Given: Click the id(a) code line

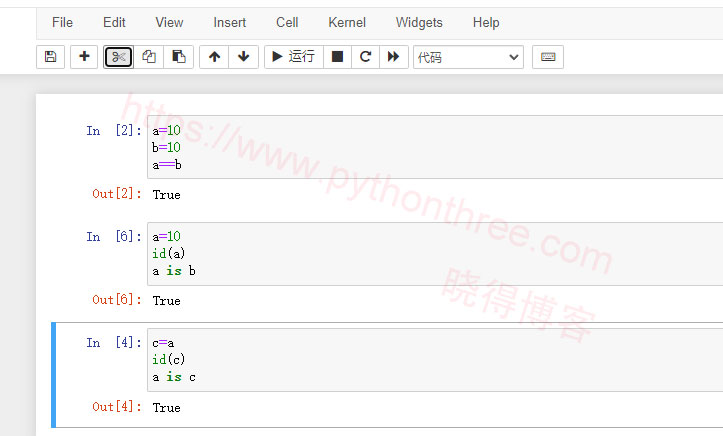Looking at the screenshot, I should click(169, 253).
